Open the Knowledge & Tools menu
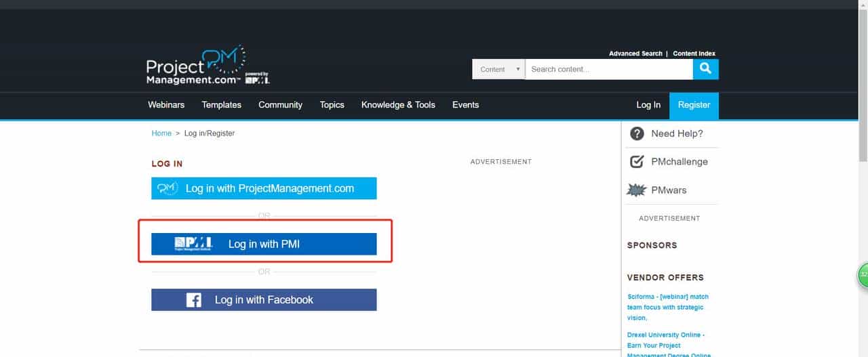Image resolution: width=868 pixels, height=357 pixels. (x=398, y=105)
